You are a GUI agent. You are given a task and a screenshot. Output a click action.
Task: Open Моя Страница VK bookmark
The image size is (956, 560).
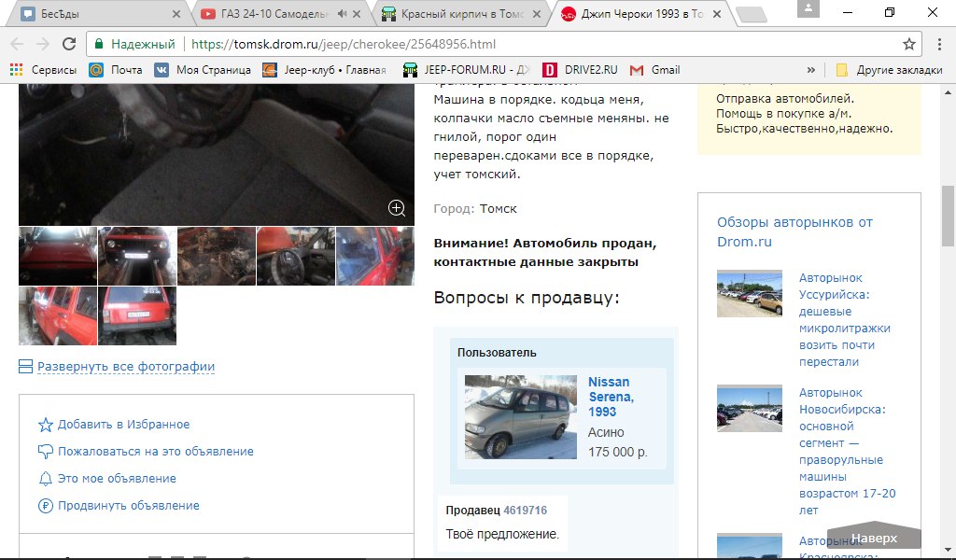click(203, 70)
